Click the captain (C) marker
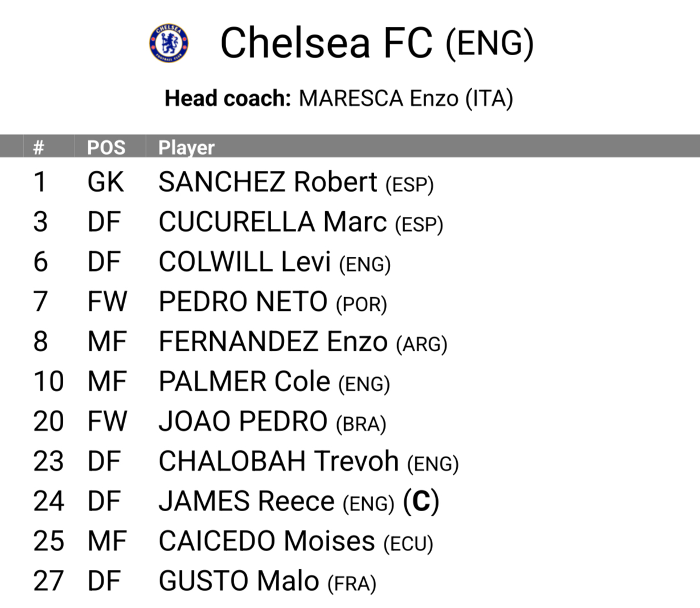700x608 pixels. click(x=421, y=502)
